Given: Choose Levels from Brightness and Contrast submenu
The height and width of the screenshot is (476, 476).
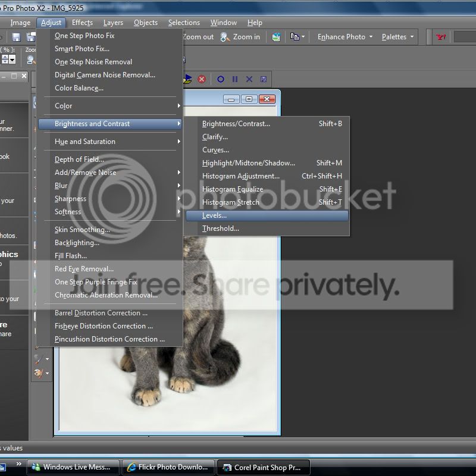Looking at the screenshot, I should click(x=214, y=215).
